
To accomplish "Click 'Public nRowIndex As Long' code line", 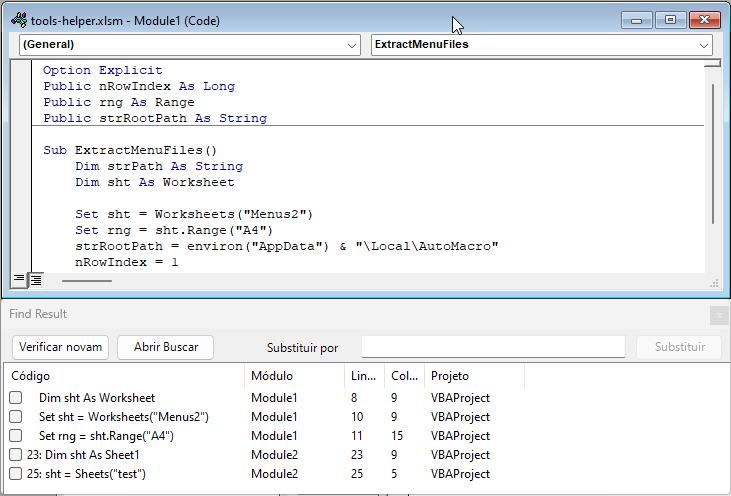I will 139,86.
